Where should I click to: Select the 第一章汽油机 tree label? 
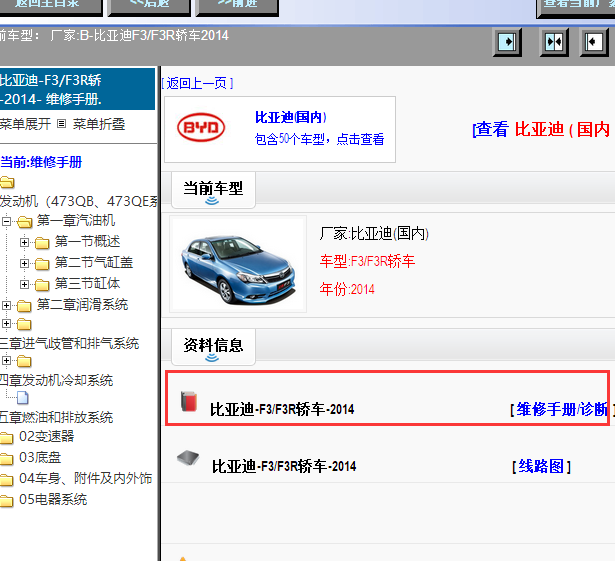76,220
